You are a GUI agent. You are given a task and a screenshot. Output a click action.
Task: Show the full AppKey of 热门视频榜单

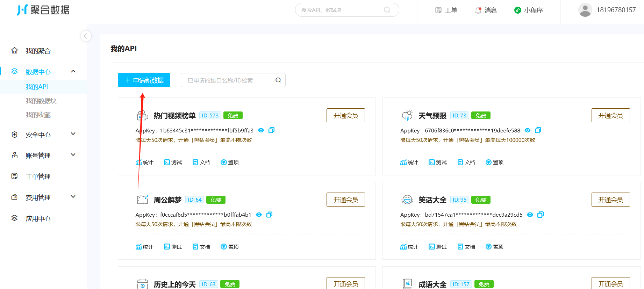pos(261,130)
